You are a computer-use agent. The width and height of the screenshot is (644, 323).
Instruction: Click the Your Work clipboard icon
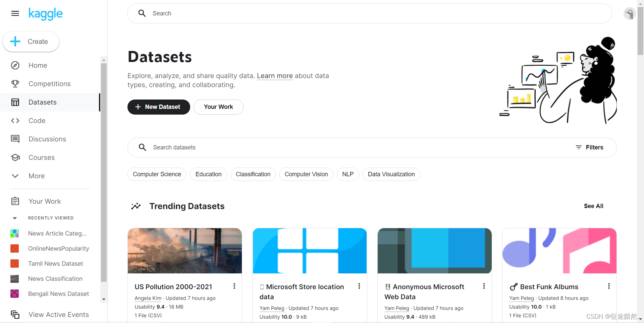15,201
